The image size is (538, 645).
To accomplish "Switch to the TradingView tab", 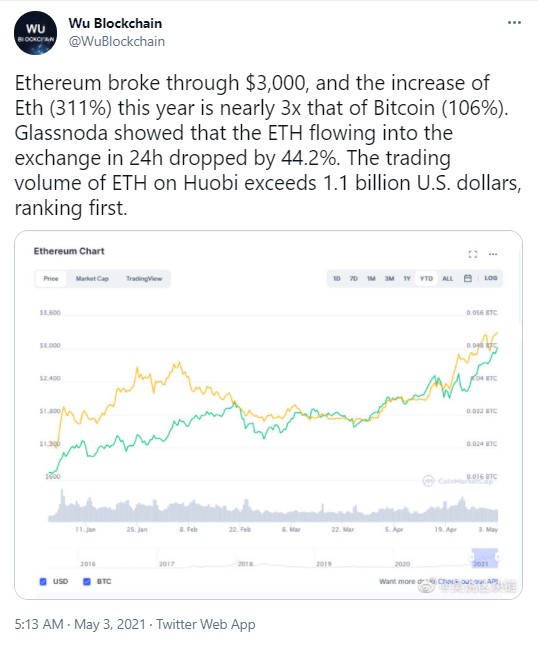I will 144,278.
